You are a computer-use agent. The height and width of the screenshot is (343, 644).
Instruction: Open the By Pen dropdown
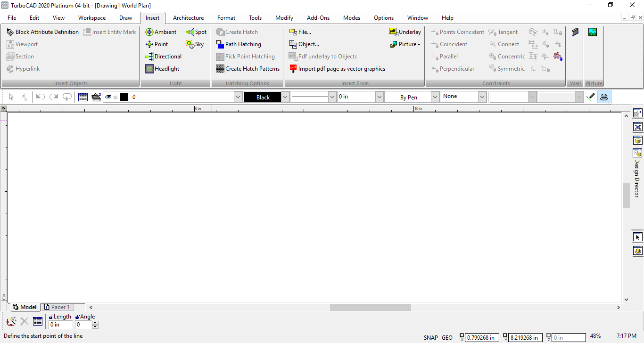435,97
